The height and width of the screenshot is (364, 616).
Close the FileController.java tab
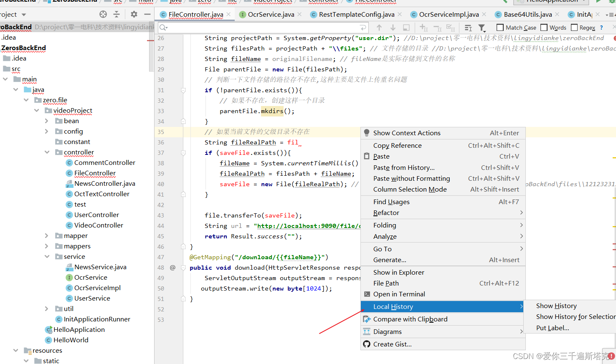click(x=228, y=14)
